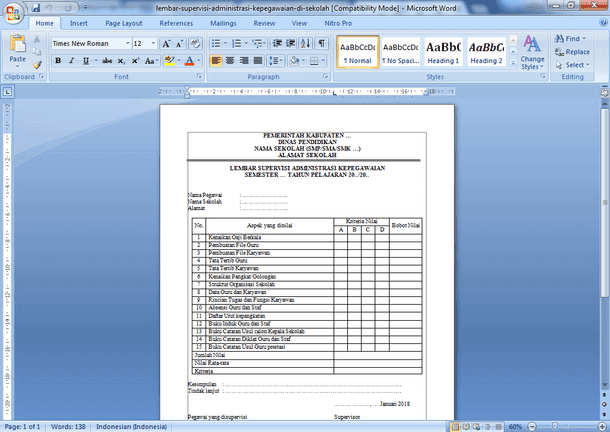The height and width of the screenshot is (432, 610).
Task: Open the References tab
Action: pos(176,23)
